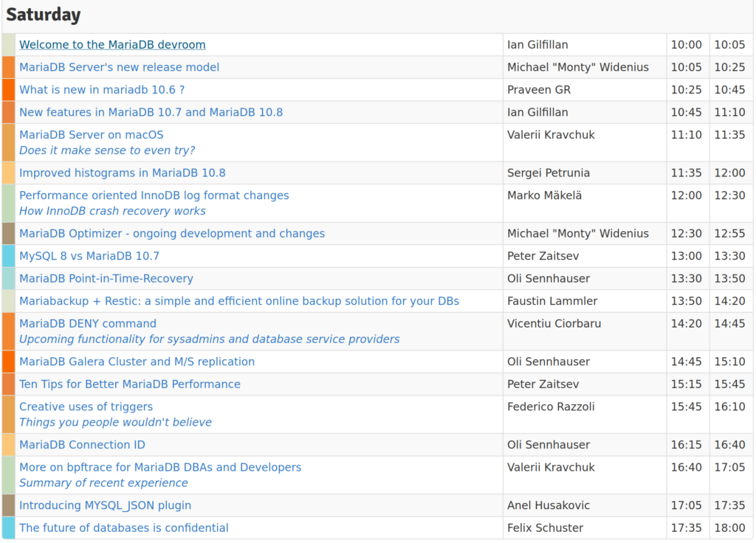Screen dimensions: 756x543
Task: Click Ian Gilfillan in the Welcome row
Action: (x=537, y=45)
